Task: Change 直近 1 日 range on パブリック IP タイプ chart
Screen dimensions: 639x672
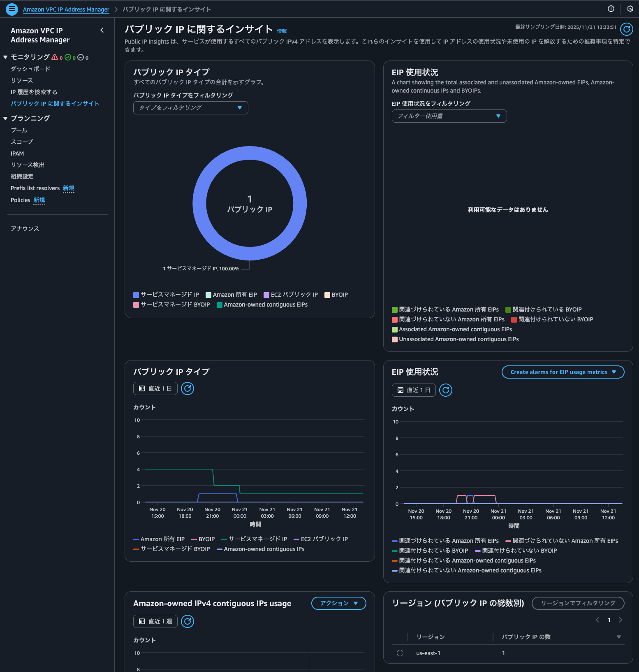Action: pos(155,388)
